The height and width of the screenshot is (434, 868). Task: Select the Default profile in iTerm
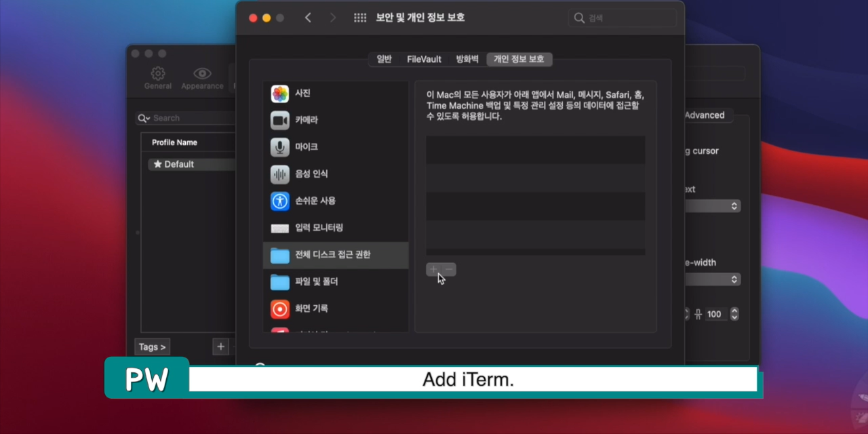191,164
